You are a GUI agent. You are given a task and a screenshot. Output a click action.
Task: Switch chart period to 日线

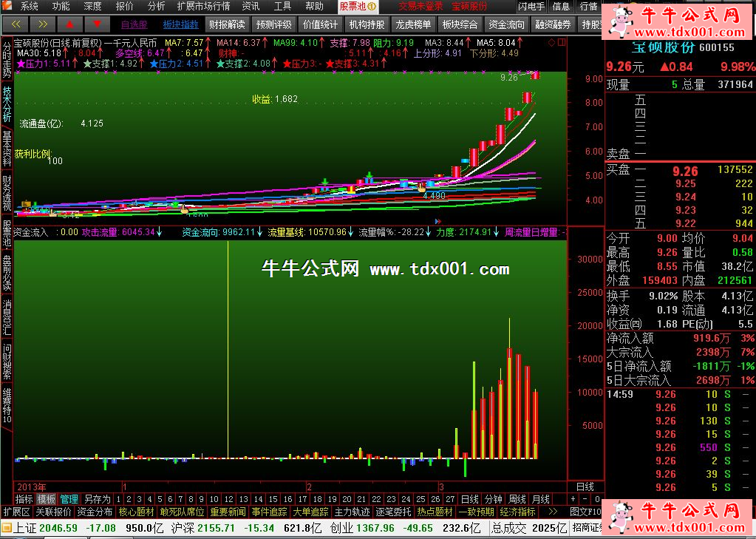[469, 499]
